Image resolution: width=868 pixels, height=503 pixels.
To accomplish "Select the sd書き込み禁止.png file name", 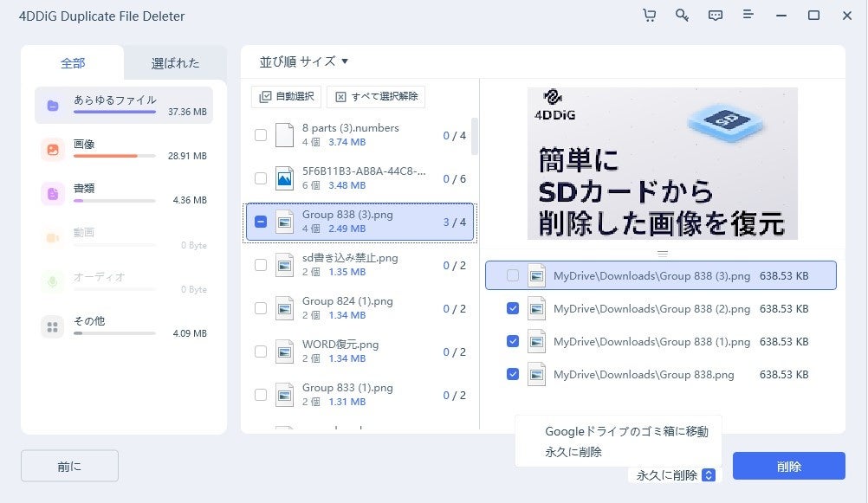I will point(350,258).
